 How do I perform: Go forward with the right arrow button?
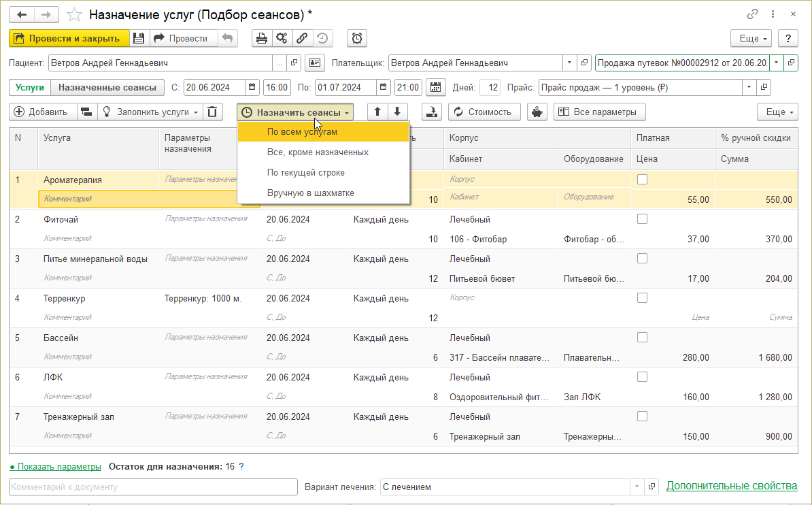46,14
